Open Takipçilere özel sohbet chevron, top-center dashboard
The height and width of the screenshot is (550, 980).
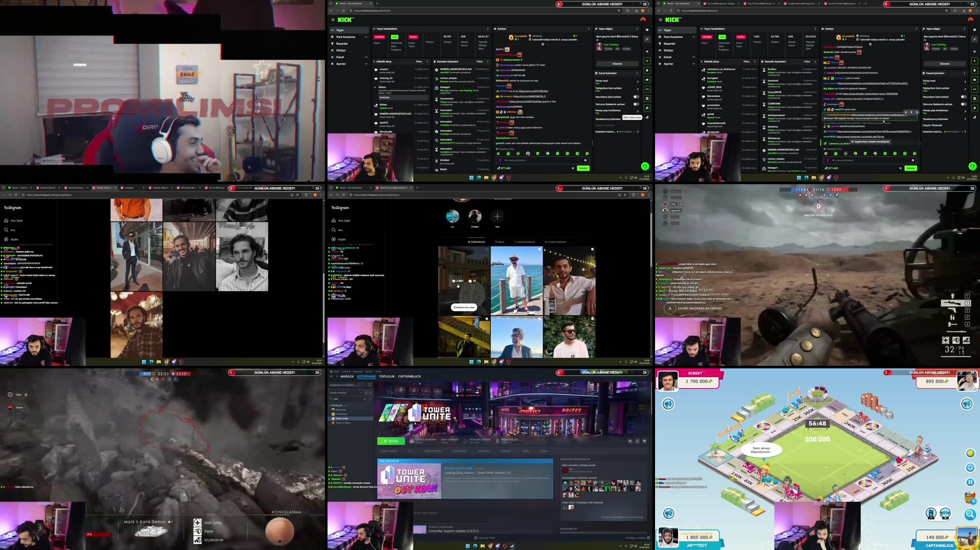click(x=638, y=89)
